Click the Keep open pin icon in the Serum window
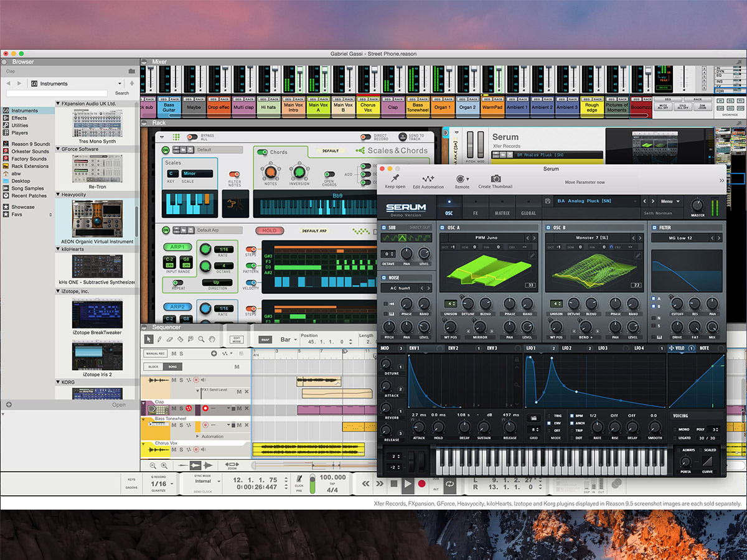The image size is (747, 560). (395, 179)
